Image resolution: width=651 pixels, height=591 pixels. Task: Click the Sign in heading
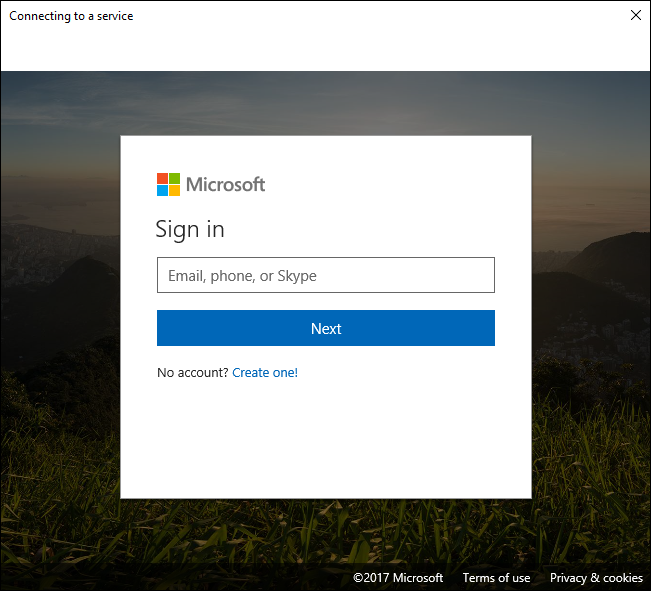click(x=190, y=229)
